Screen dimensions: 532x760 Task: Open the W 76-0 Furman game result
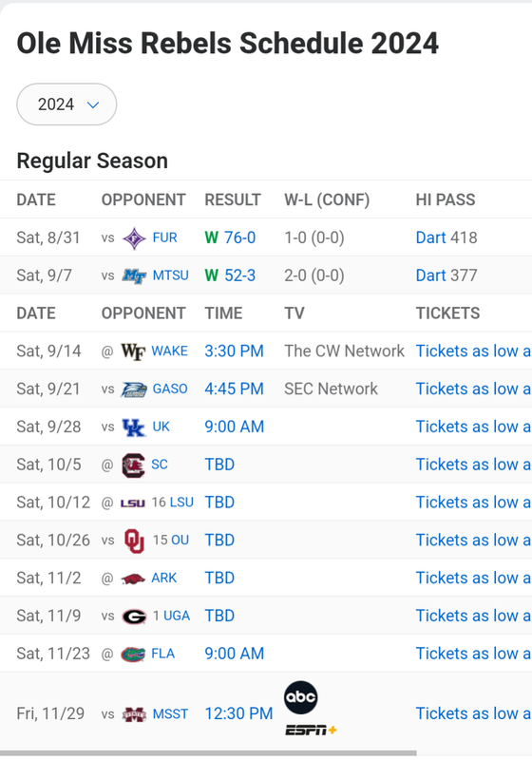tap(230, 238)
